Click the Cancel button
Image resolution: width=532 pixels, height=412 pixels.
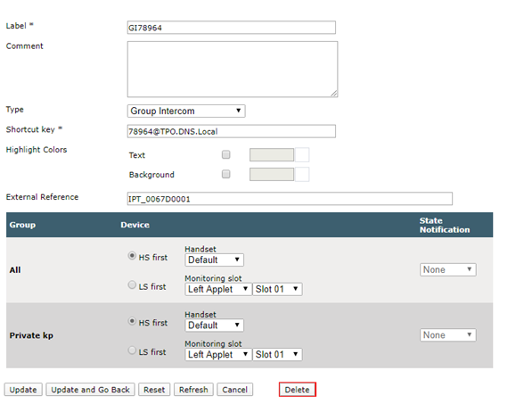pos(234,390)
